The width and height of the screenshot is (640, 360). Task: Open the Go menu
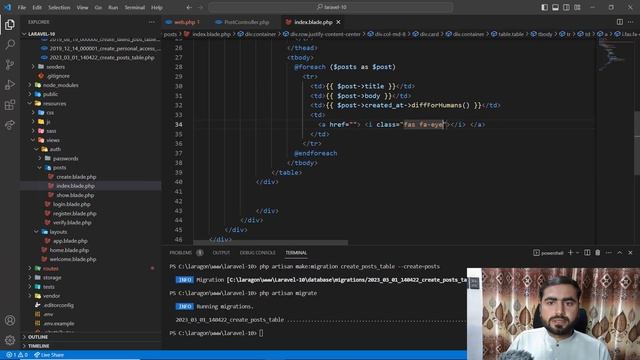[x=98, y=7]
